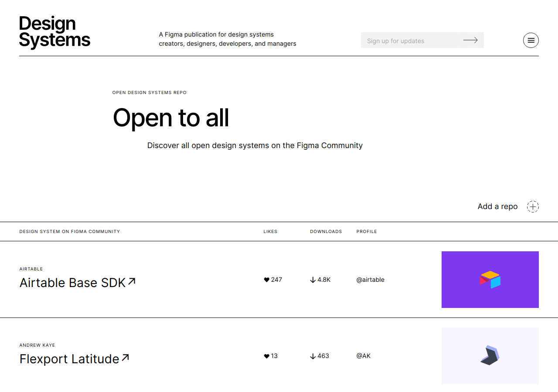Click the Design System on Figma Community header
The height and width of the screenshot is (392, 558).
coord(70,231)
